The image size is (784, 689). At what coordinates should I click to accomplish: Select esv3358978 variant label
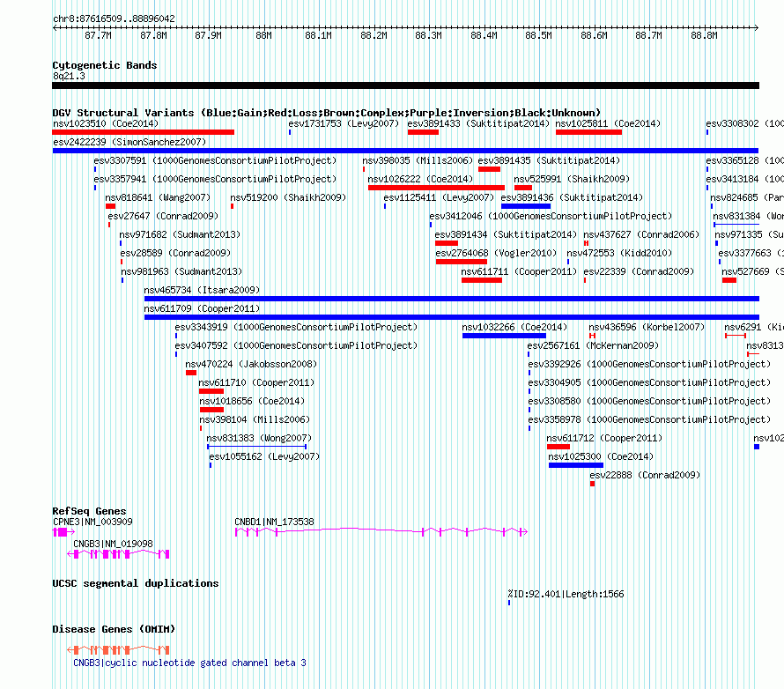[x=649, y=419]
